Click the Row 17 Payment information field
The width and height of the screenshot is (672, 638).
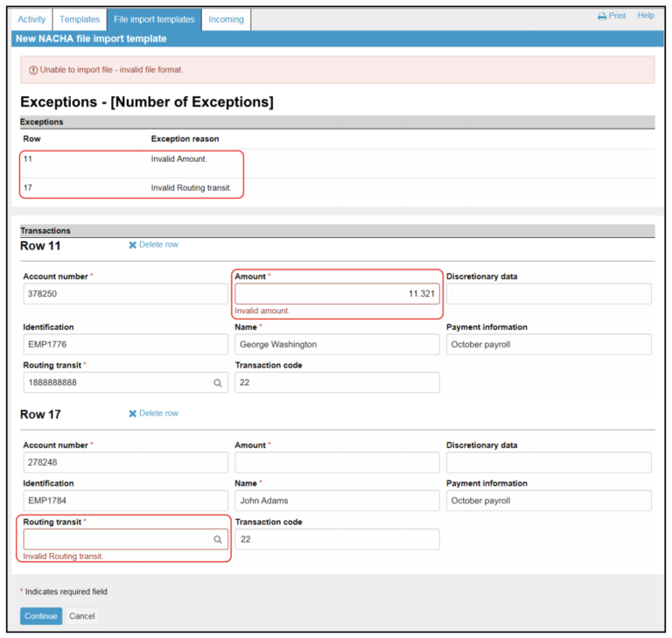549,501
